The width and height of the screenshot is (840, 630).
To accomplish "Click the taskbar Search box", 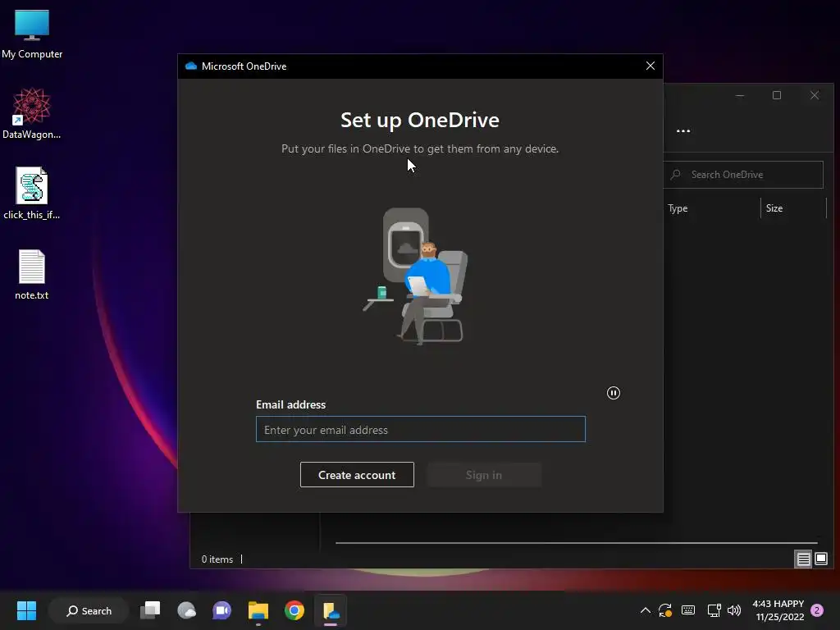I will coord(89,610).
